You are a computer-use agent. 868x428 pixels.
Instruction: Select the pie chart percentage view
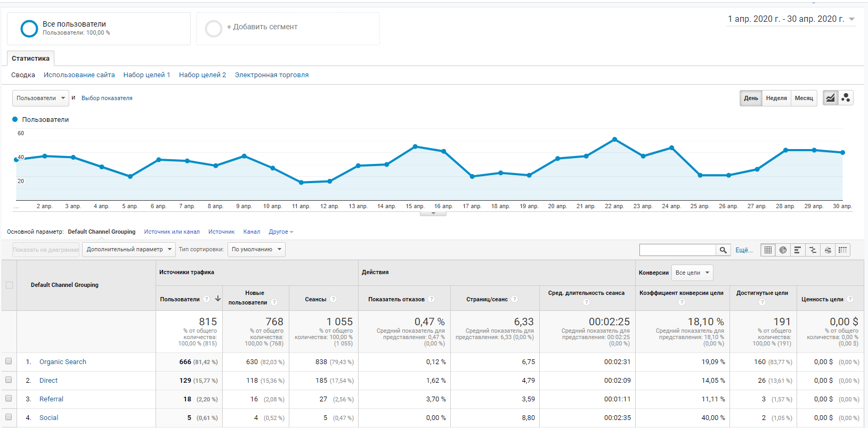tap(783, 250)
